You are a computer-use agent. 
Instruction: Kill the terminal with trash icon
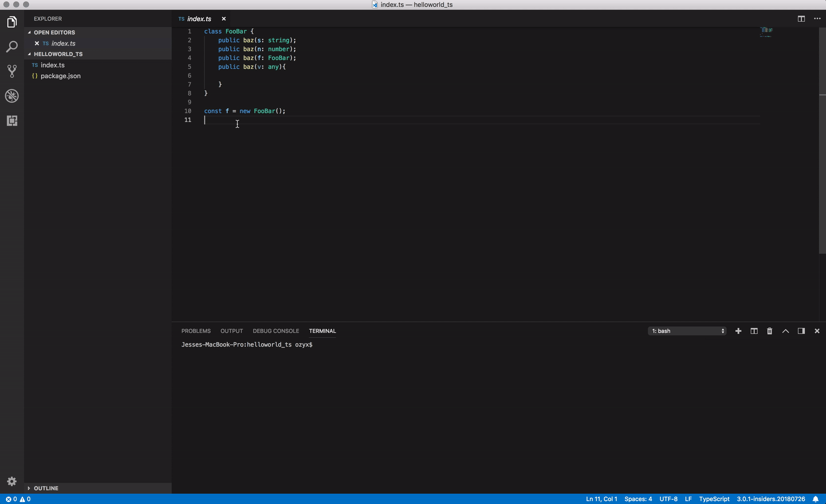point(770,331)
